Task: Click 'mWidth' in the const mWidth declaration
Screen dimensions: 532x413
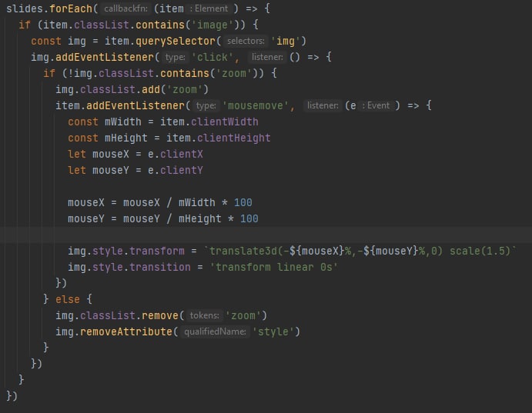Action: [123, 122]
